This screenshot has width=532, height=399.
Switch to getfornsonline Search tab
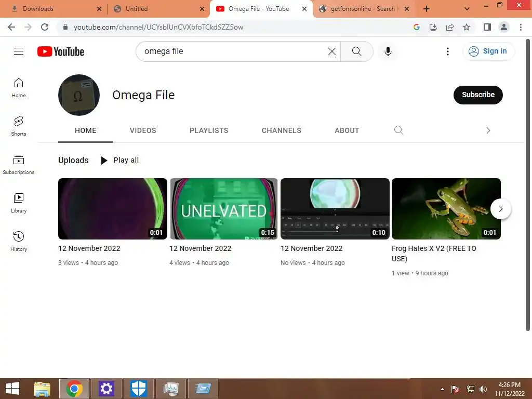point(363,9)
